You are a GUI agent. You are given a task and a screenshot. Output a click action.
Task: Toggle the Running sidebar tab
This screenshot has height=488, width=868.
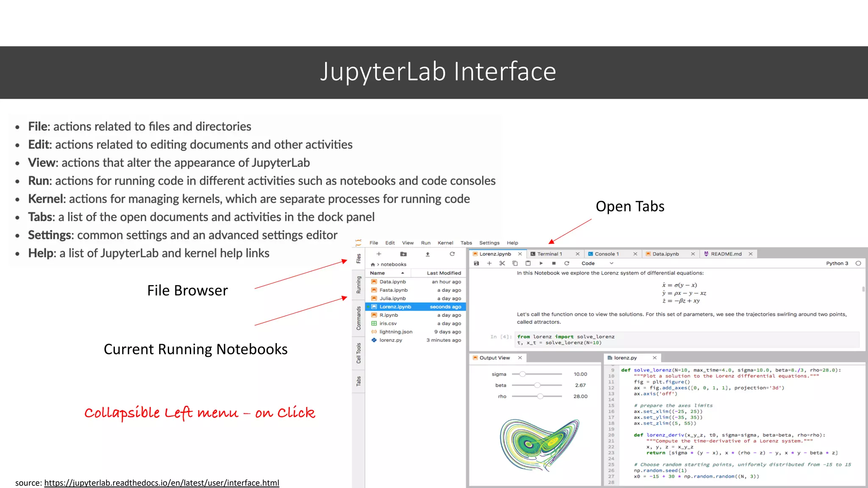359,285
